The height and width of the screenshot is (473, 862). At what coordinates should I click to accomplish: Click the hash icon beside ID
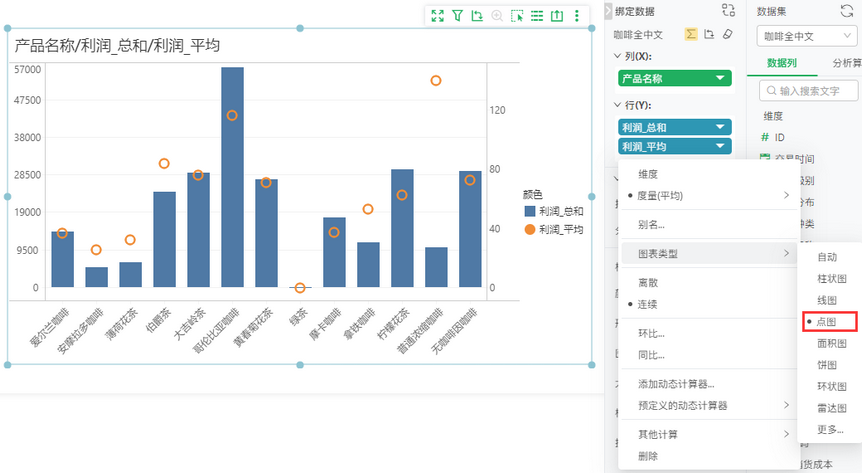point(765,138)
